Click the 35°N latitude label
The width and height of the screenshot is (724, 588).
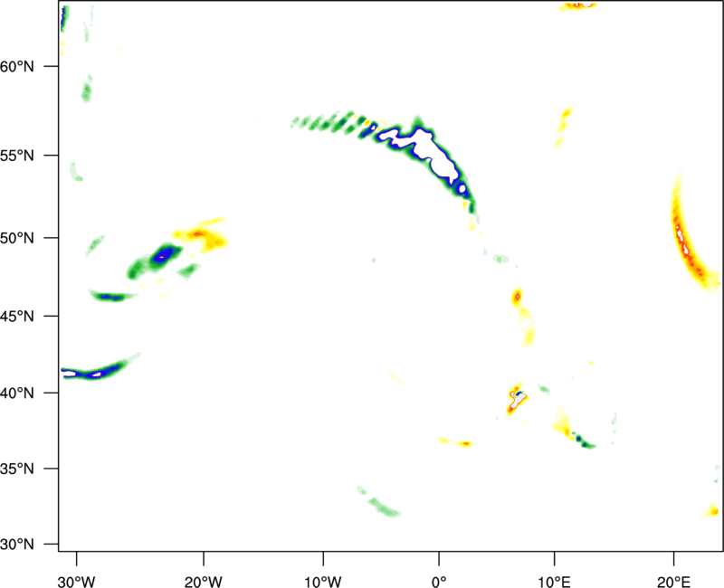[17, 469]
